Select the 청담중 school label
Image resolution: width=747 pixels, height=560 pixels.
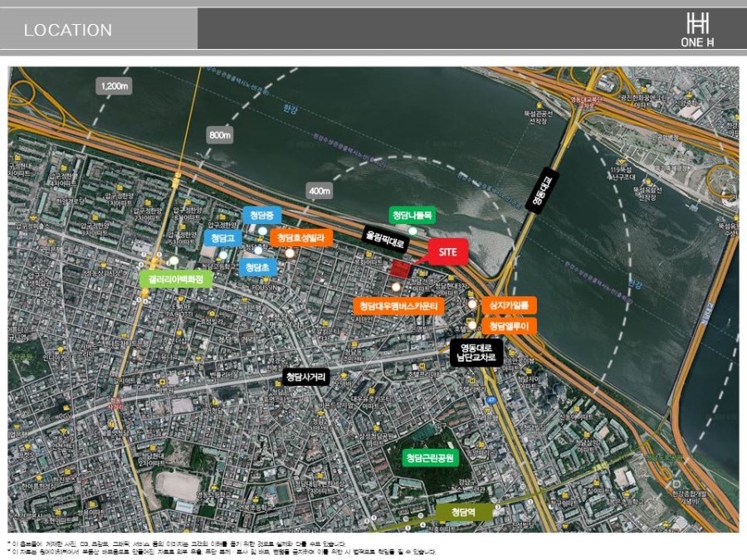261,215
